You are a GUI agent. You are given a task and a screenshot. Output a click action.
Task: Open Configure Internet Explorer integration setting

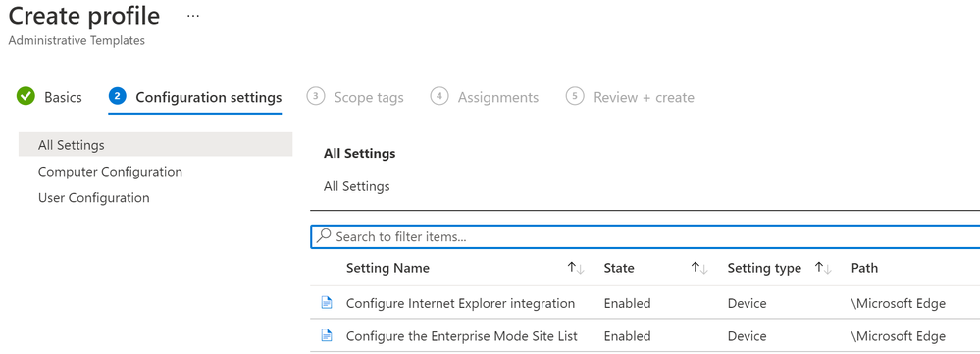[x=461, y=303]
